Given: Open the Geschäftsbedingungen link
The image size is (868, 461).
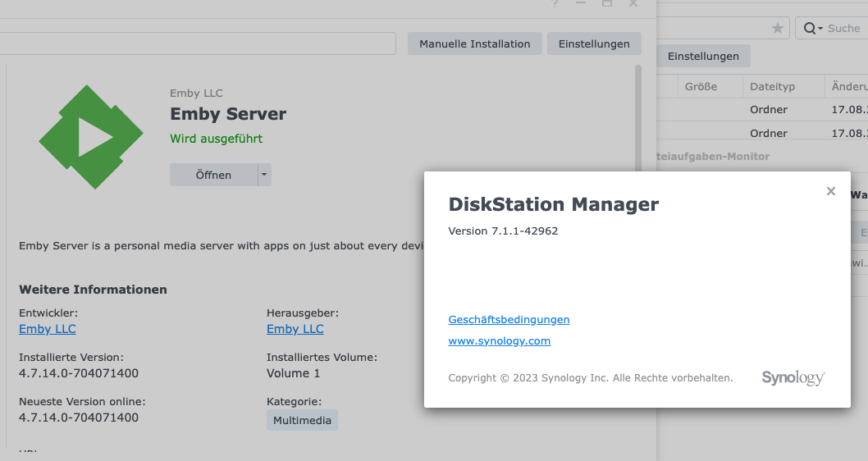Looking at the screenshot, I should [509, 320].
